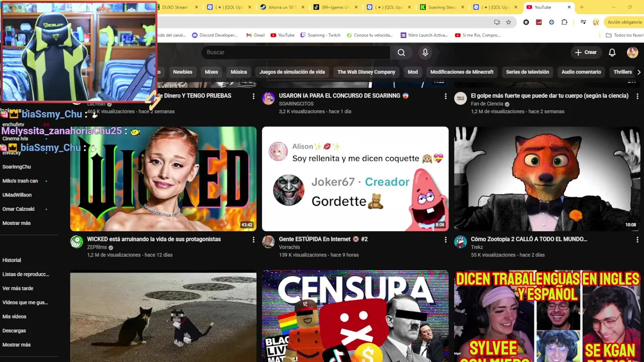Click the Acción obligatoria button
The width and height of the screenshot is (644, 362).
[624, 22]
